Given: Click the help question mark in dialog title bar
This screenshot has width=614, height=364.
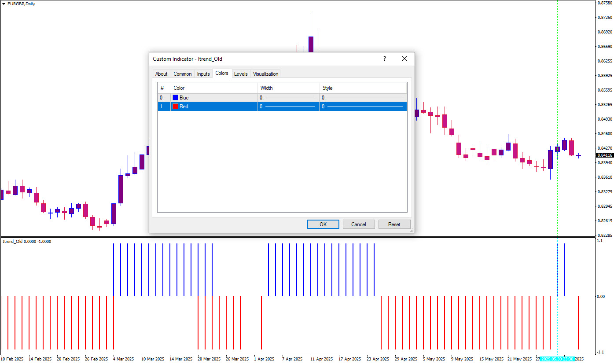Looking at the screenshot, I should point(384,59).
